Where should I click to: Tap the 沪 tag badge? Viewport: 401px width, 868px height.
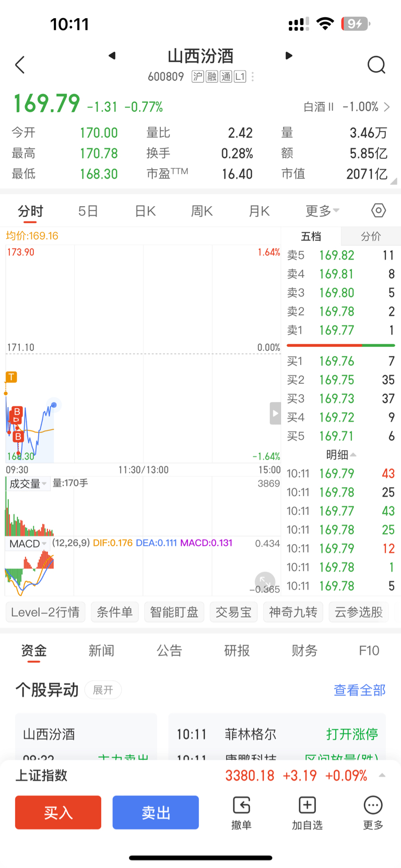click(198, 77)
